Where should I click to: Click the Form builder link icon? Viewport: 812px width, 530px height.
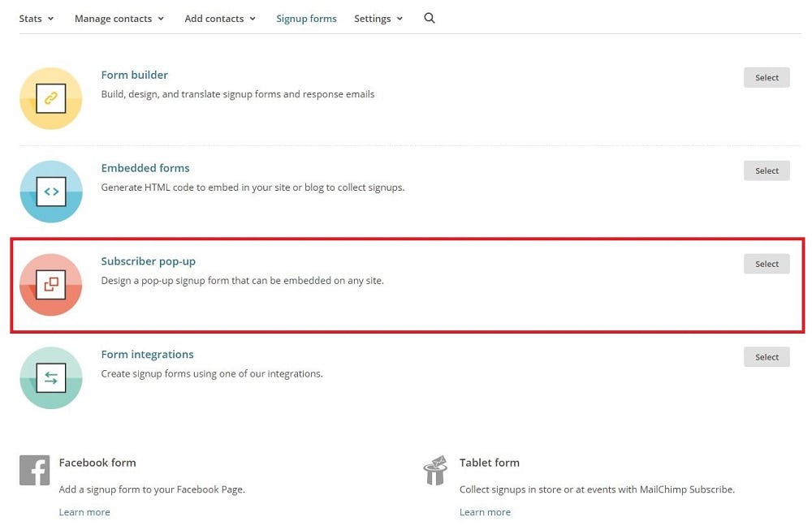pos(50,98)
